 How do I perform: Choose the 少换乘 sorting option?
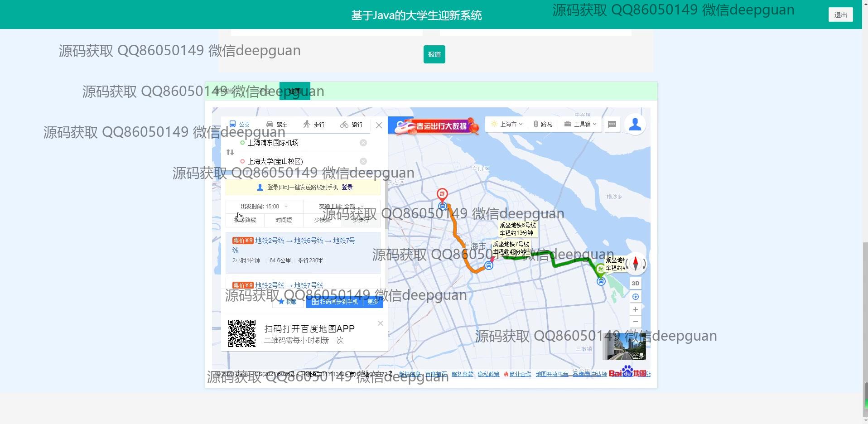tap(322, 220)
